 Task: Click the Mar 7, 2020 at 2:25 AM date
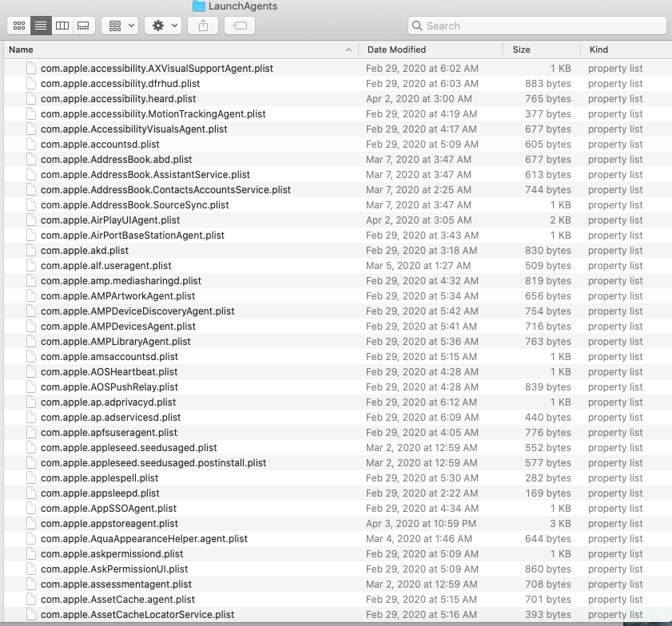419,190
